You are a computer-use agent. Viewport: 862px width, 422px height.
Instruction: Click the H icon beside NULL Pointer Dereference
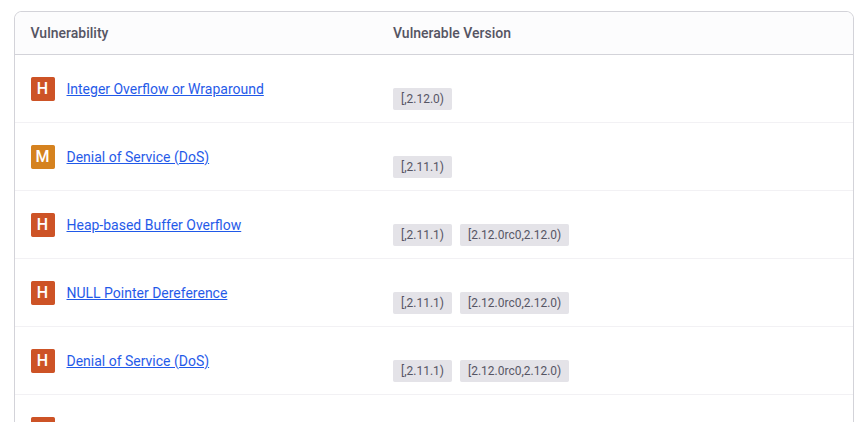click(x=42, y=293)
